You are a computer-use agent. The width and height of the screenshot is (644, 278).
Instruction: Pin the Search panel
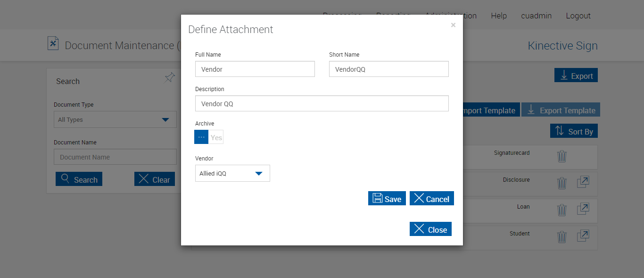(x=170, y=78)
